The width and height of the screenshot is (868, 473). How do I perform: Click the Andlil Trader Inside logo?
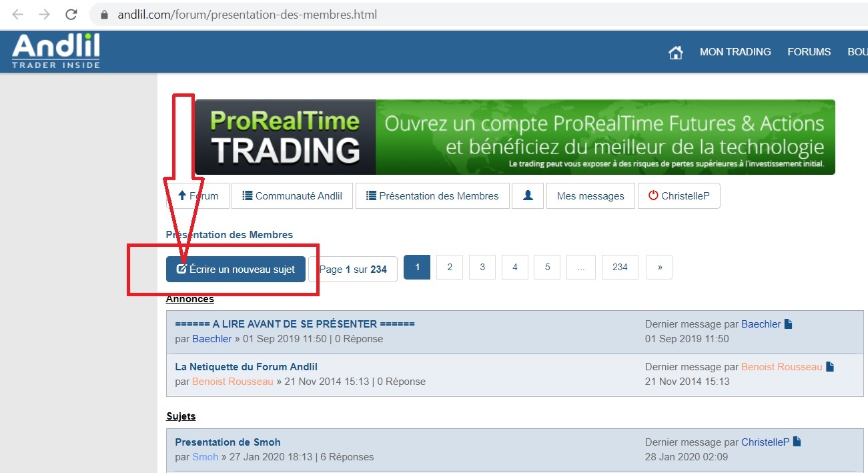(x=56, y=51)
